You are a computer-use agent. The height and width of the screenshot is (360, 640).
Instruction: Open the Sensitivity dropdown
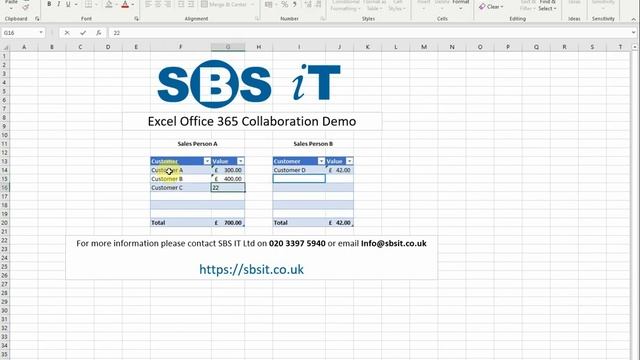tap(603, 5)
